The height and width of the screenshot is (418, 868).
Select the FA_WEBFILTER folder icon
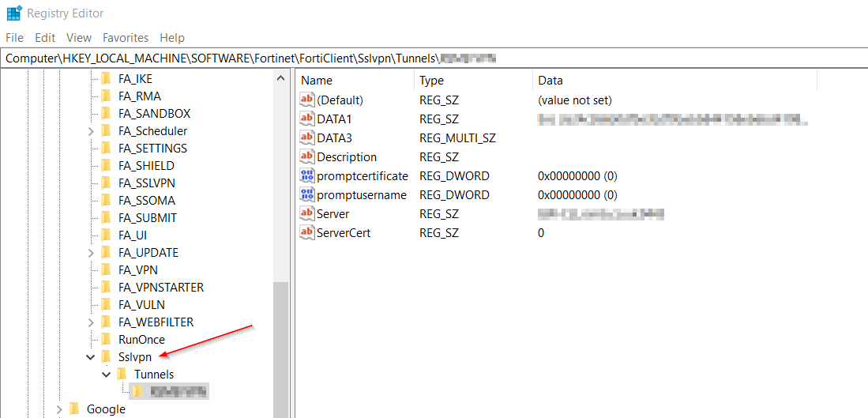(107, 322)
